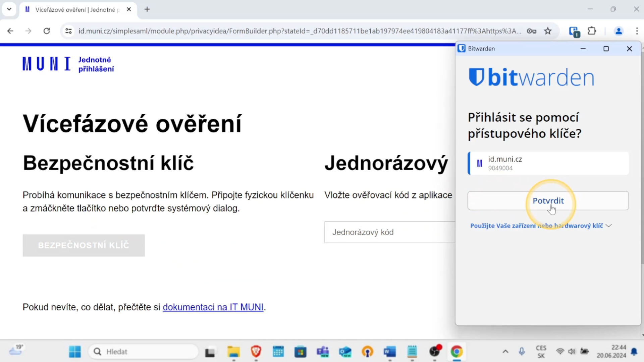Viewport: 644px width, 362px height.
Task: Click the Potvrdit button in Bitwarden
Action: [x=548, y=201]
